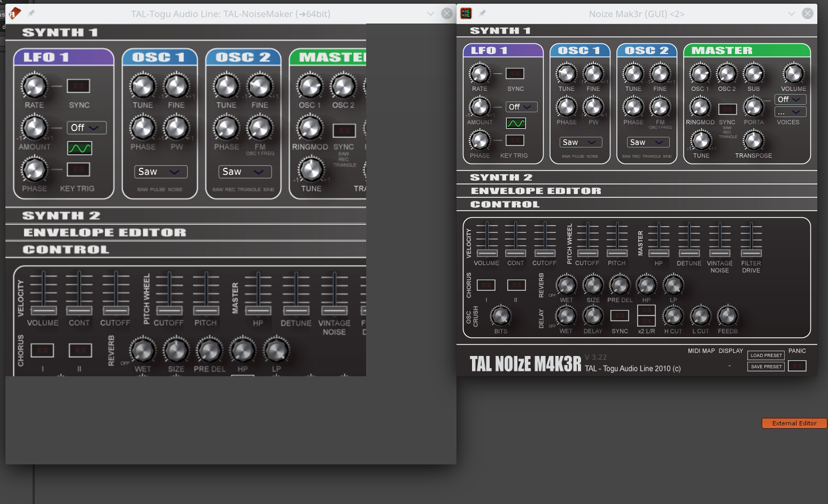Toggle the upper x2 L/R delay switch in the Noize Mak3r window
The height and width of the screenshot is (504, 828).
[x=646, y=310]
